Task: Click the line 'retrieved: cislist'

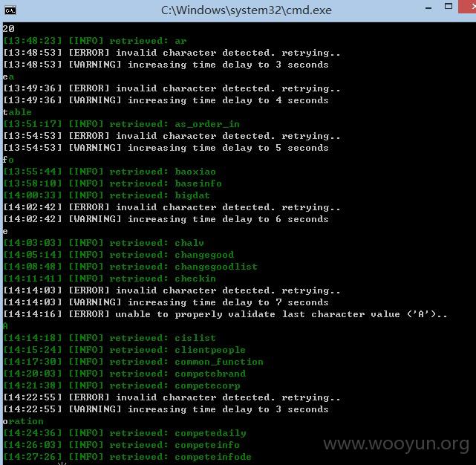Action: 109,338
